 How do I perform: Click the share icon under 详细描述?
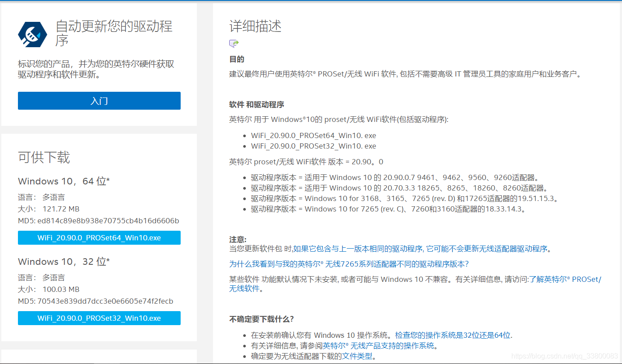[234, 43]
